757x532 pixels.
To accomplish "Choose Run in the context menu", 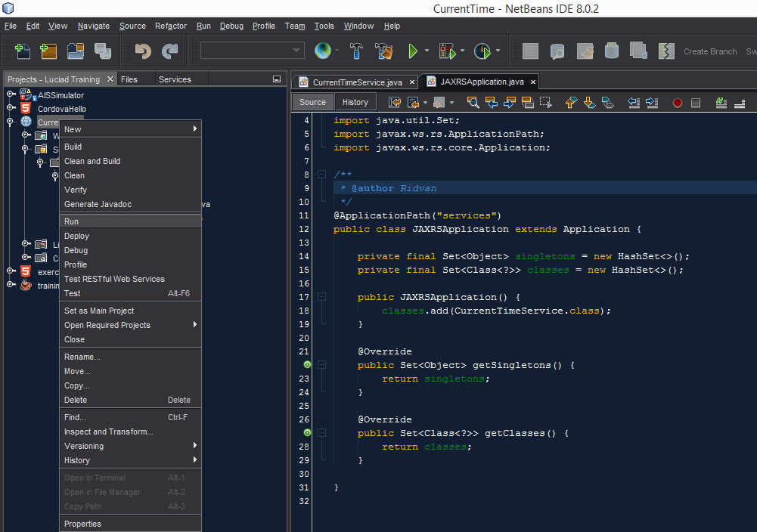I will [x=130, y=221].
